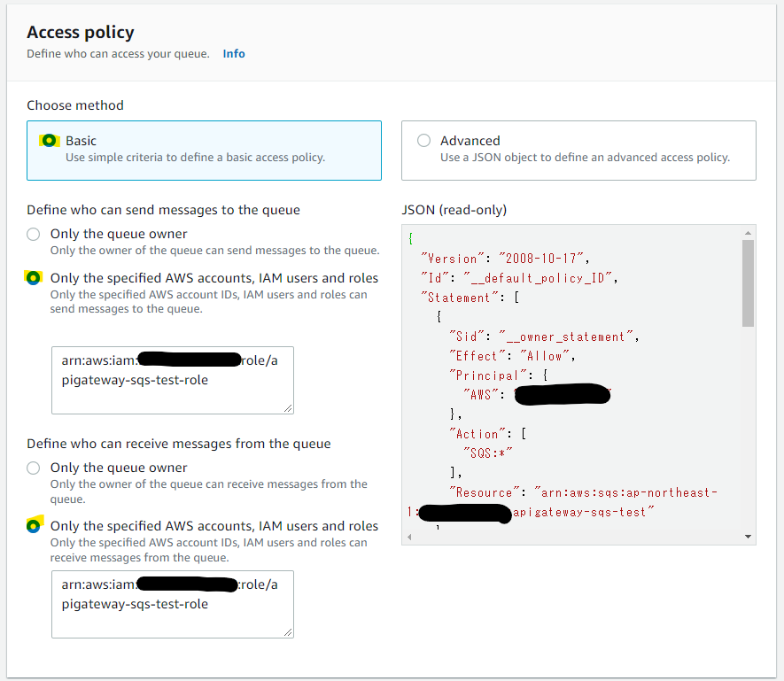Image resolution: width=784 pixels, height=681 pixels.
Task: Choose specified AWS accounts for receiving messages
Action: point(33,524)
